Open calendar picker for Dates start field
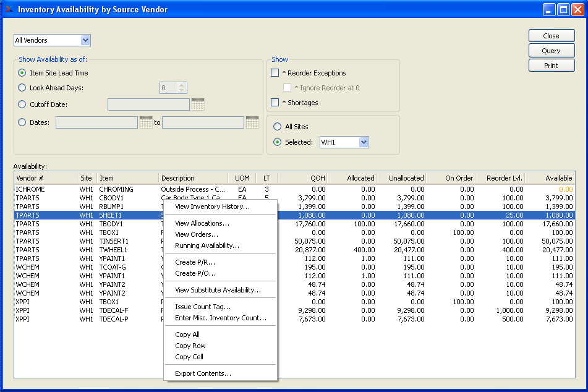The height and width of the screenshot is (392, 588). pos(145,122)
